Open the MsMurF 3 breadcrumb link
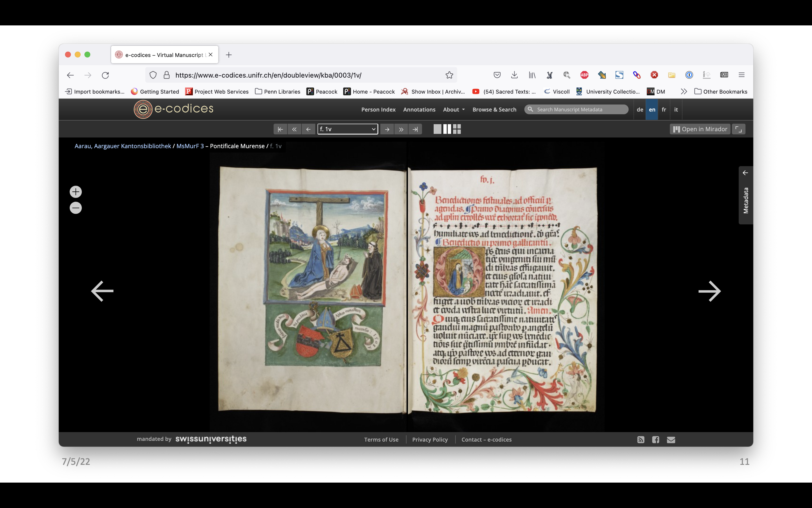This screenshot has width=812, height=508. coord(190,146)
